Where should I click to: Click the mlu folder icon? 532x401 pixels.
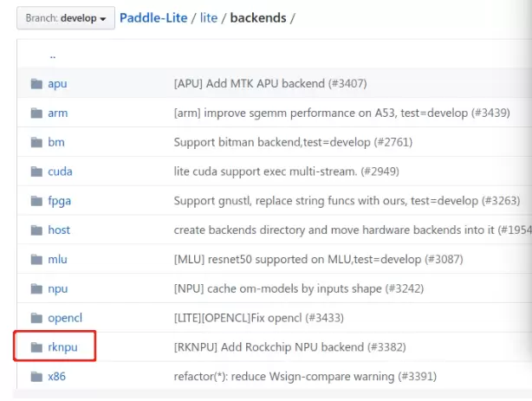coord(36,259)
